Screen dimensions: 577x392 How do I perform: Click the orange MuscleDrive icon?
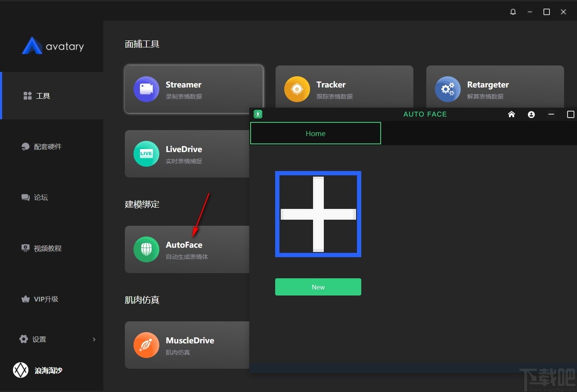[x=146, y=345]
